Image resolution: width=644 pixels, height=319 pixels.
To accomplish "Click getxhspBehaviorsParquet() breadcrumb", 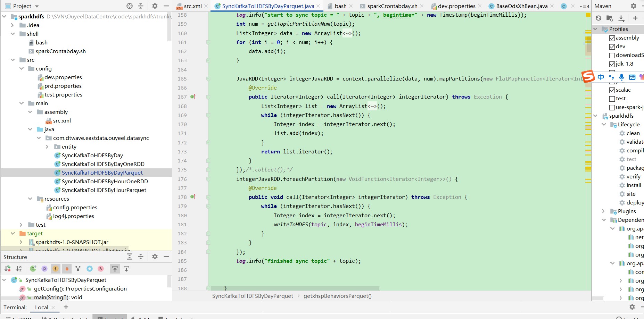I will (x=337, y=296).
